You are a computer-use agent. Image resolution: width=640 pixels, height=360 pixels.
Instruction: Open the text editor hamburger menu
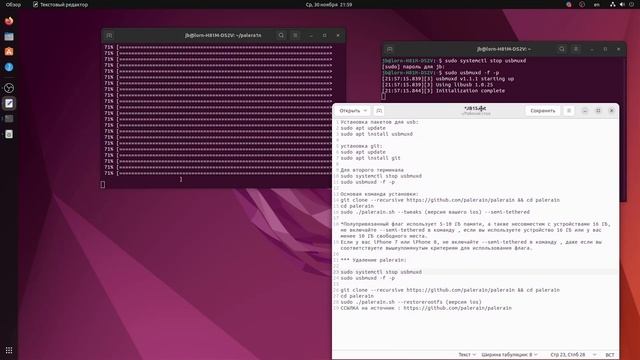(x=569, y=111)
